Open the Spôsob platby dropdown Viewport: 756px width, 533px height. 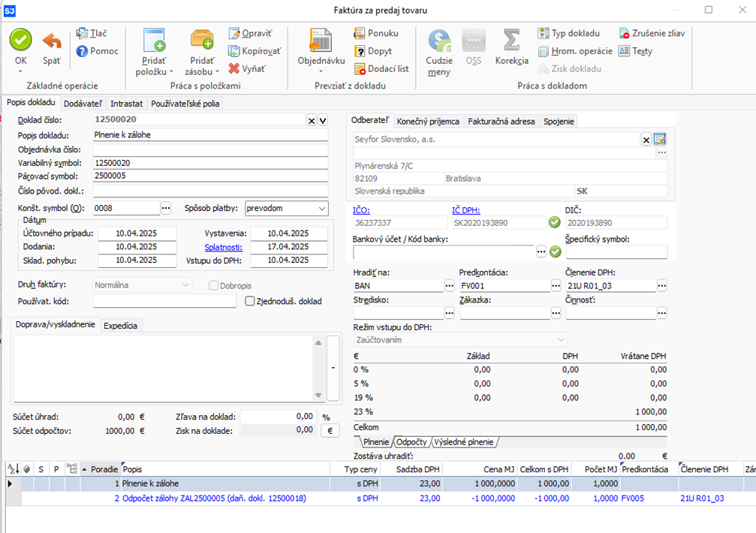(x=322, y=208)
